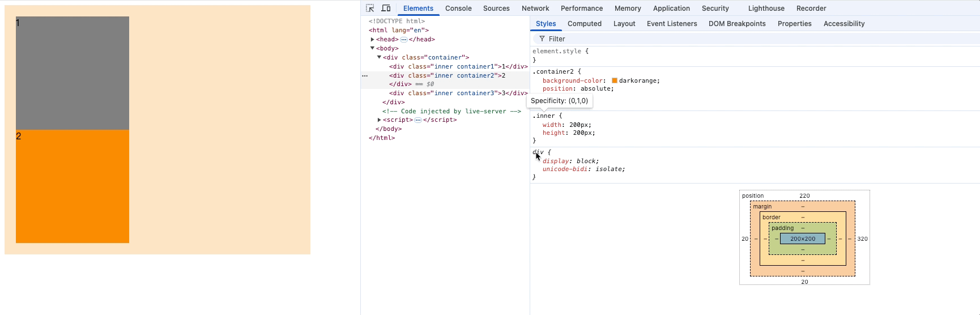Select the DOCTYPE html row
The width and height of the screenshot is (980, 315).
(397, 22)
